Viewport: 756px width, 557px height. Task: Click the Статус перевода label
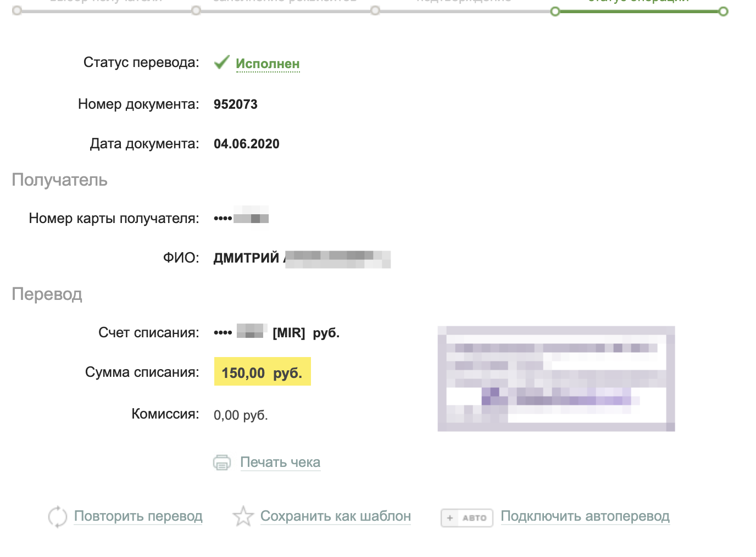141,63
